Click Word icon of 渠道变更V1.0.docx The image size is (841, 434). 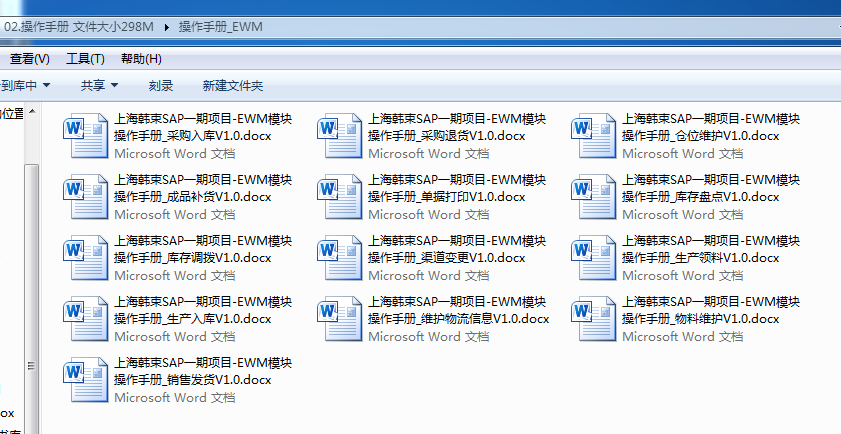340,258
